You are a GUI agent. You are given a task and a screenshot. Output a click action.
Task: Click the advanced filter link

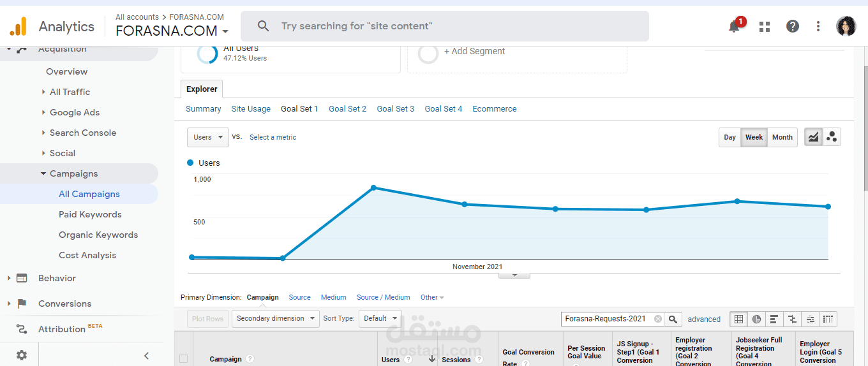click(704, 319)
